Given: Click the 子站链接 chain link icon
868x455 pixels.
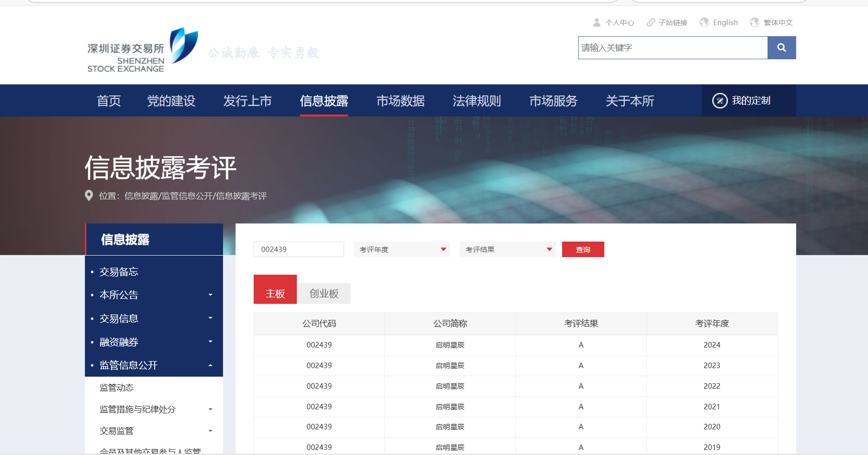Looking at the screenshot, I should (x=650, y=23).
